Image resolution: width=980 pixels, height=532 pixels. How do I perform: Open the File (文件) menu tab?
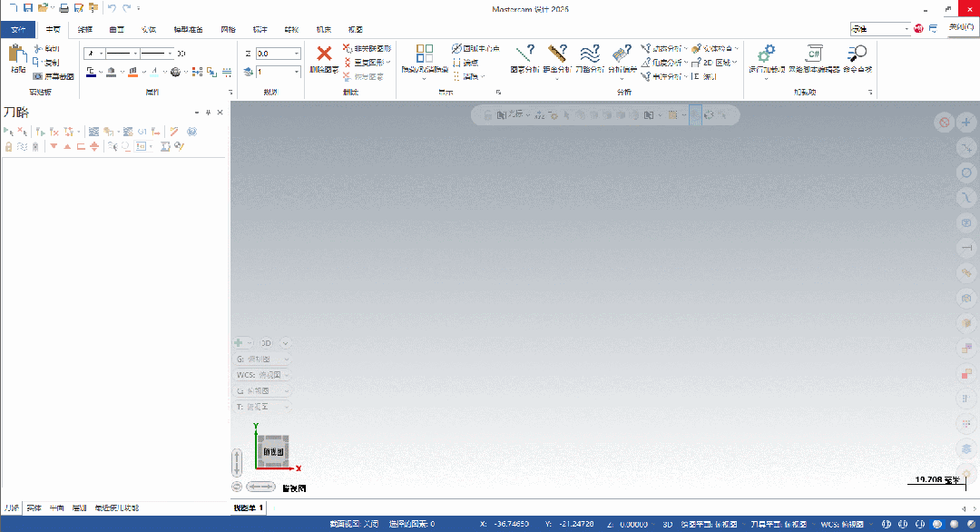(18, 29)
